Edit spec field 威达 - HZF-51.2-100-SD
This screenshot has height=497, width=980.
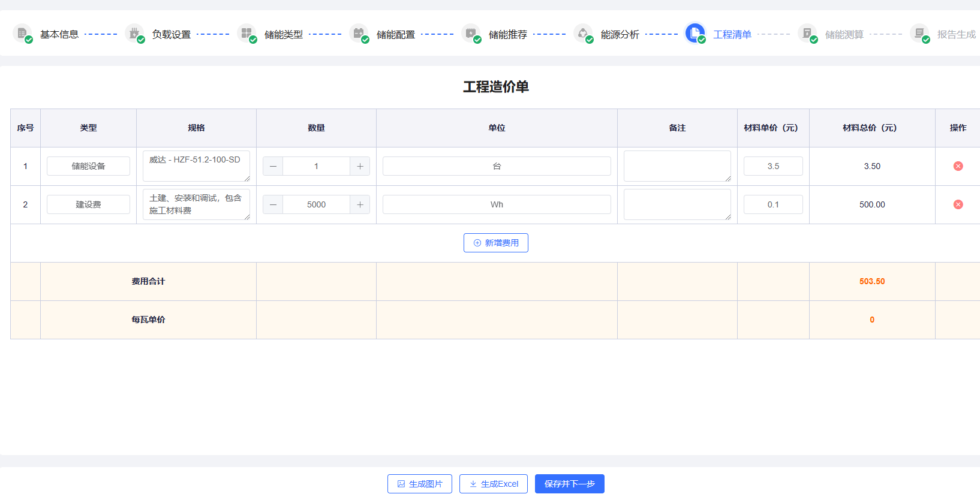click(x=196, y=166)
